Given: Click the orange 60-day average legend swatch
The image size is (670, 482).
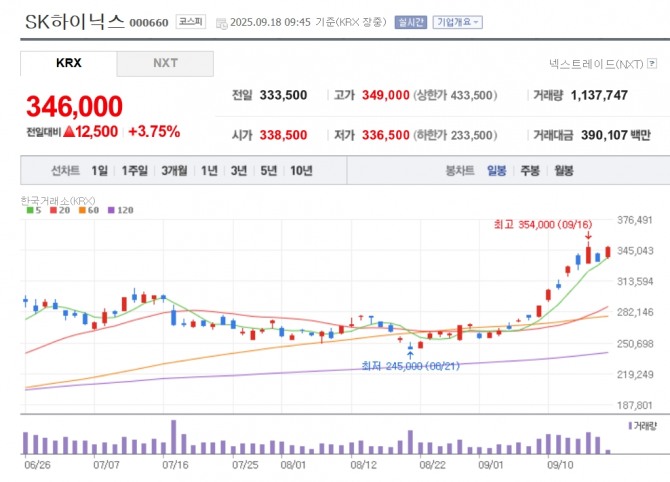Looking at the screenshot, I should coord(82,210).
